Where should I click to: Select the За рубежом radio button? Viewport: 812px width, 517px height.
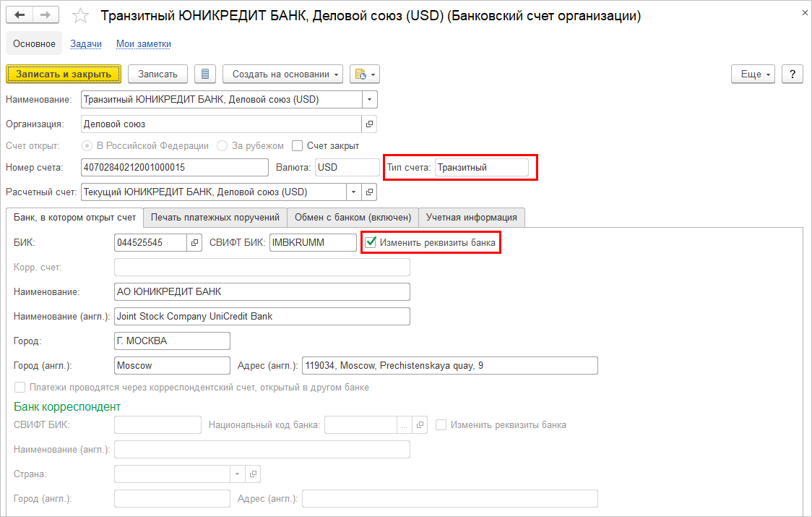tap(223, 146)
